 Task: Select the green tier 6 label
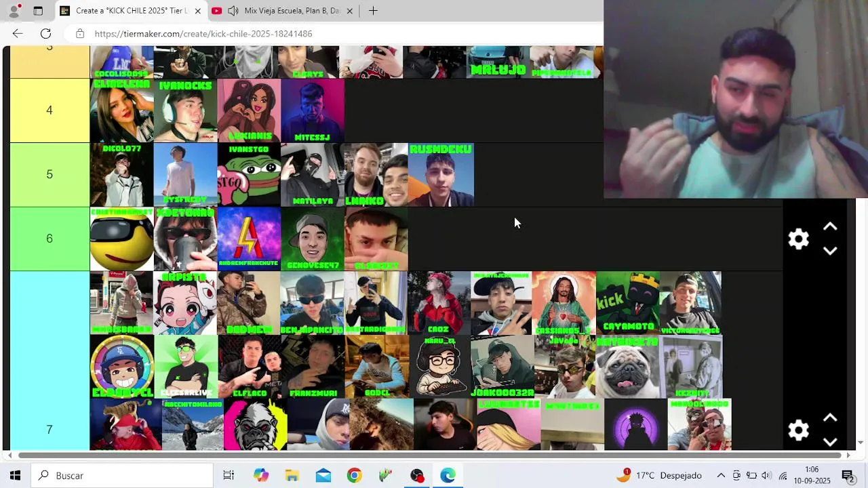[x=50, y=239]
